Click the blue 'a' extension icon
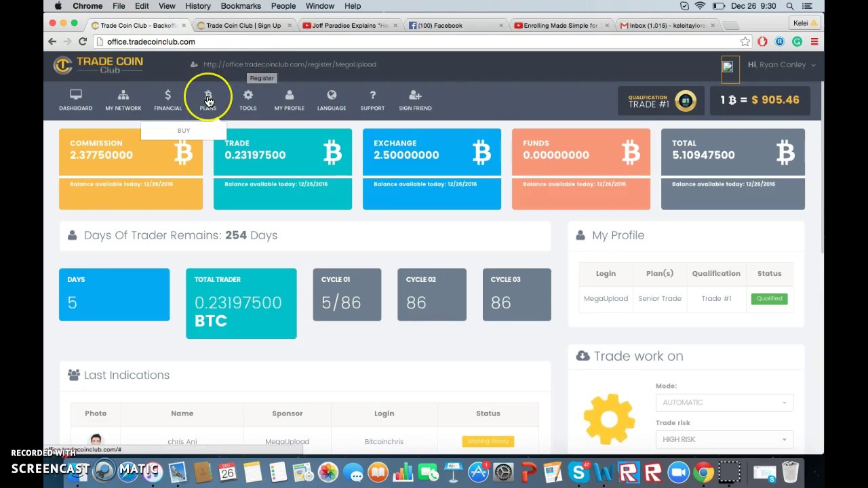This screenshot has height=488, width=868. pos(780,42)
